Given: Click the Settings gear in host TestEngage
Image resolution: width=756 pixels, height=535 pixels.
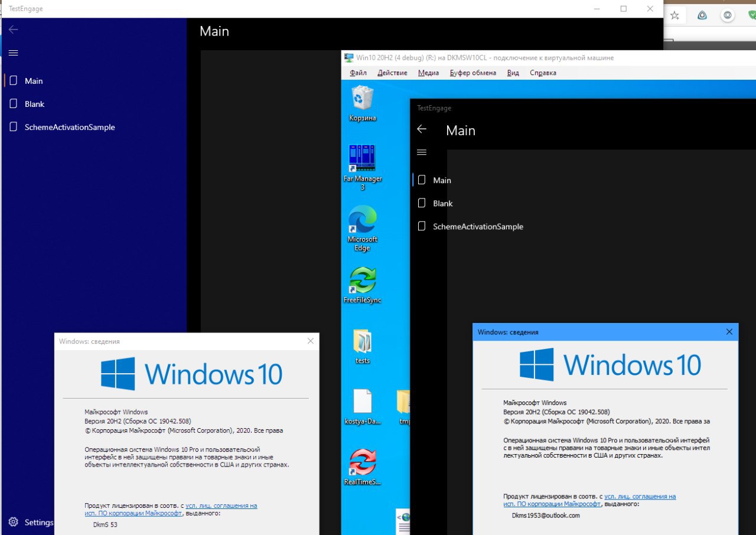Looking at the screenshot, I should pyautogui.click(x=14, y=522).
